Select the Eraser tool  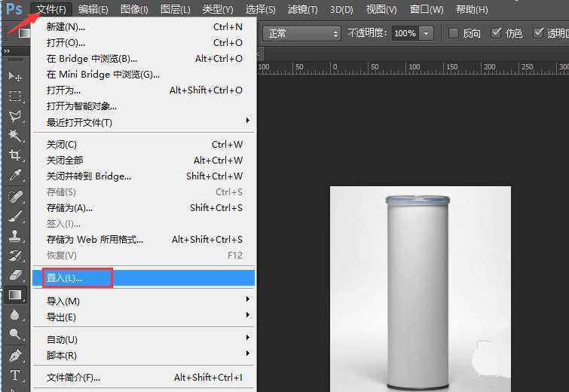(x=14, y=275)
